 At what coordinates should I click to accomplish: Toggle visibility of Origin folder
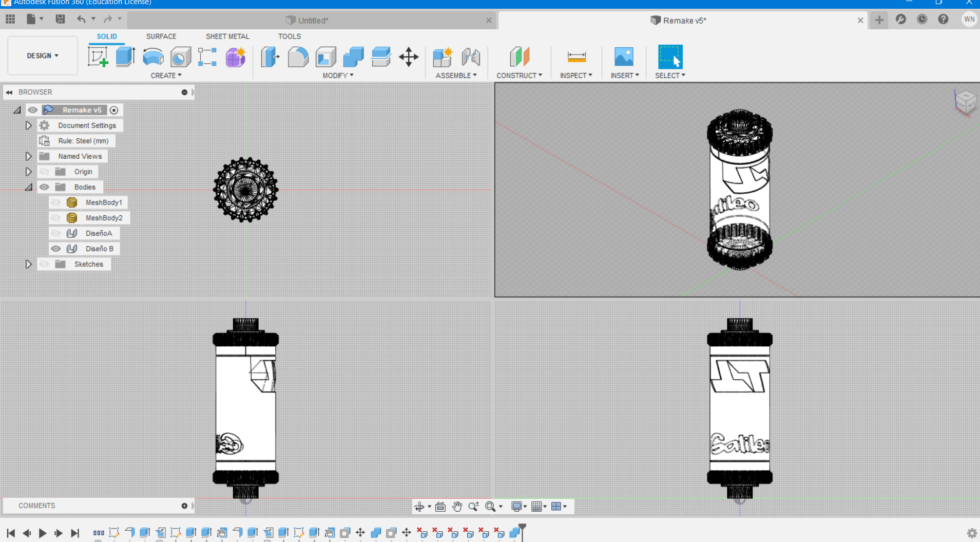pyautogui.click(x=45, y=172)
